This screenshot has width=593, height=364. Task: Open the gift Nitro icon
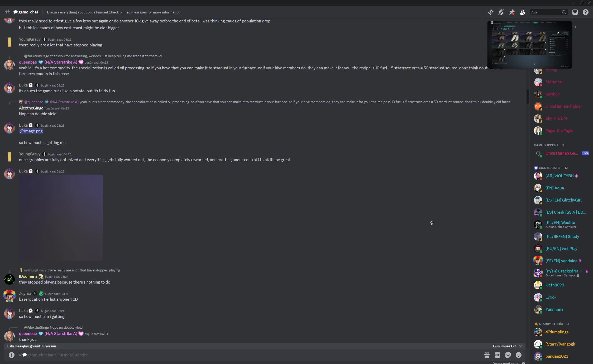[x=487, y=355]
